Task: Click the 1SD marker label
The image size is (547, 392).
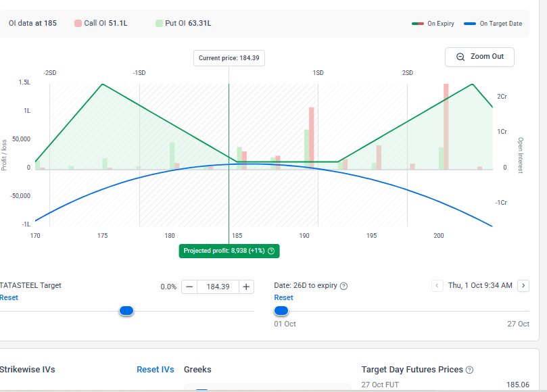Action: click(x=318, y=73)
